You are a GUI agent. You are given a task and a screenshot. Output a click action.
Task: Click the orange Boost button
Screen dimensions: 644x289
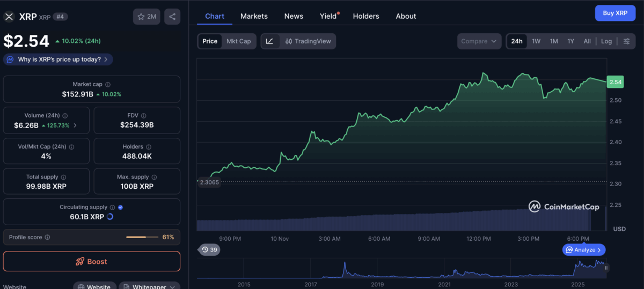click(x=91, y=262)
